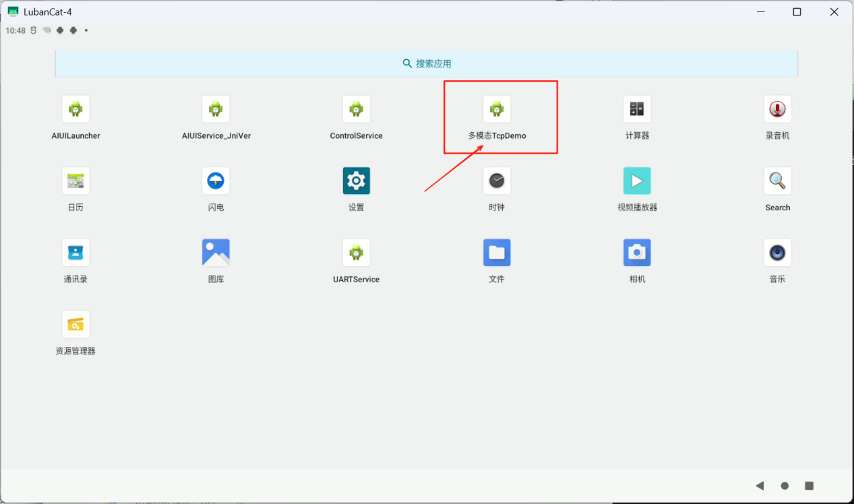854x504 pixels.
Task: Open the 图库 gallery app
Action: click(x=216, y=253)
